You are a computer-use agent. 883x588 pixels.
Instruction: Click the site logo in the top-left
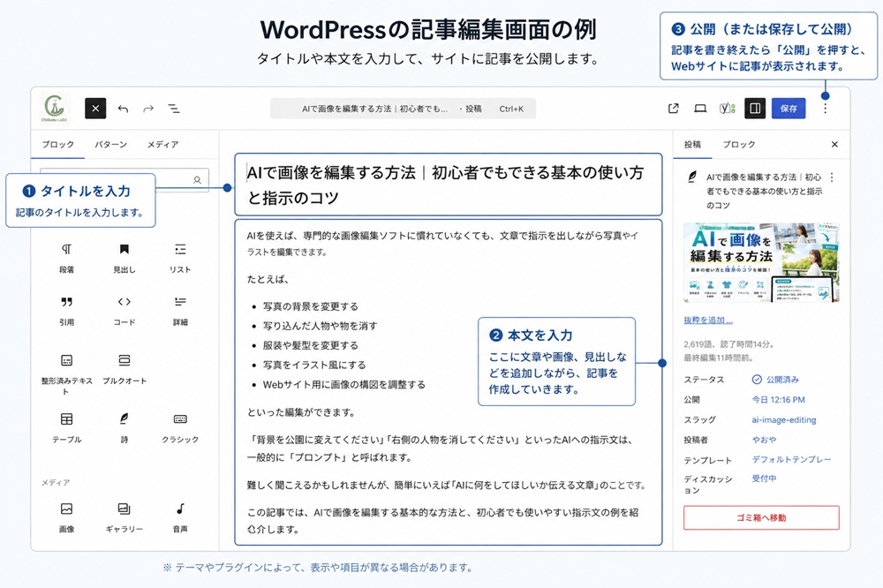tap(55, 108)
